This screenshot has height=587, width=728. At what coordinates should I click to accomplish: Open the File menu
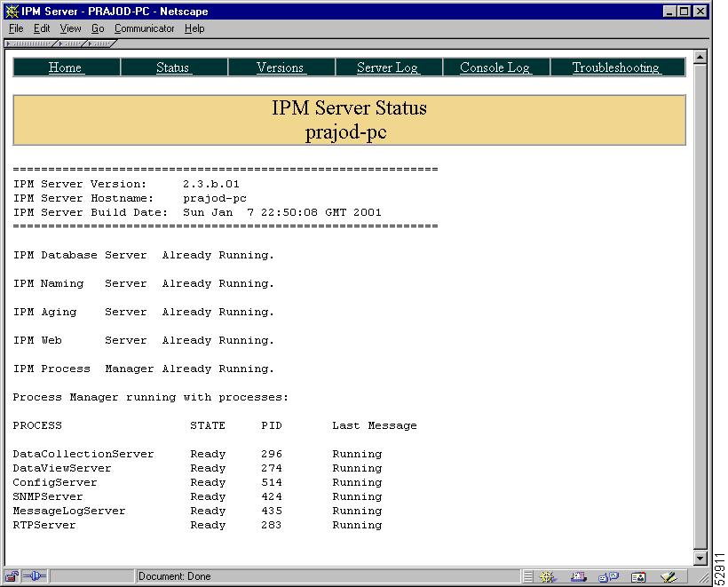[x=15, y=28]
